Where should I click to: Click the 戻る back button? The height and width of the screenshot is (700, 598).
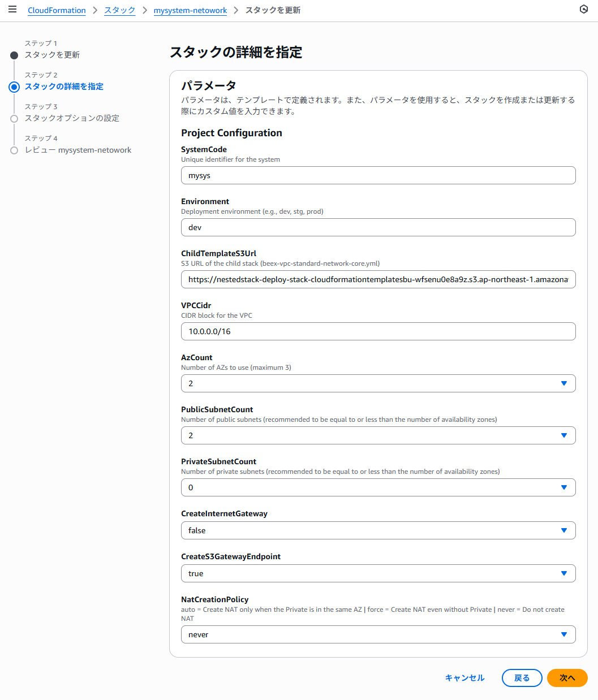point(522,678)
